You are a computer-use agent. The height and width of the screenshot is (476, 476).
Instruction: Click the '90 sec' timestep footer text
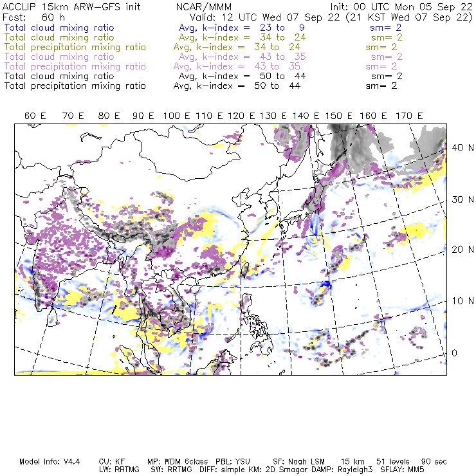(434, 462)
